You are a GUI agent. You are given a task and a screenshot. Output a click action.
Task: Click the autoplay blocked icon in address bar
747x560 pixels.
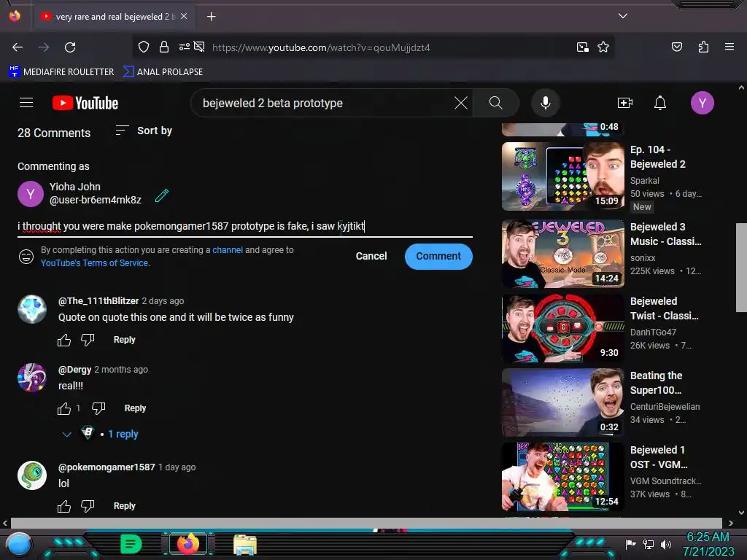click(x=199, y=47)
